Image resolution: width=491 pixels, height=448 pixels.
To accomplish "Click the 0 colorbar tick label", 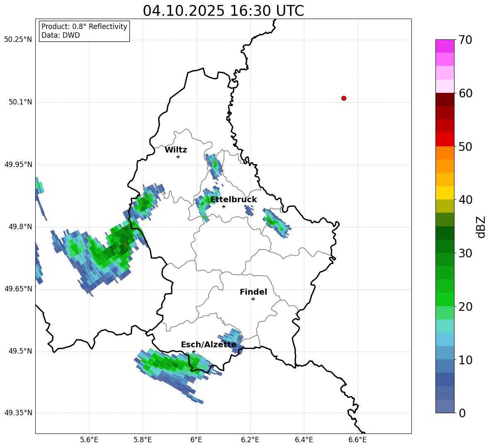I will pos(462,413).
